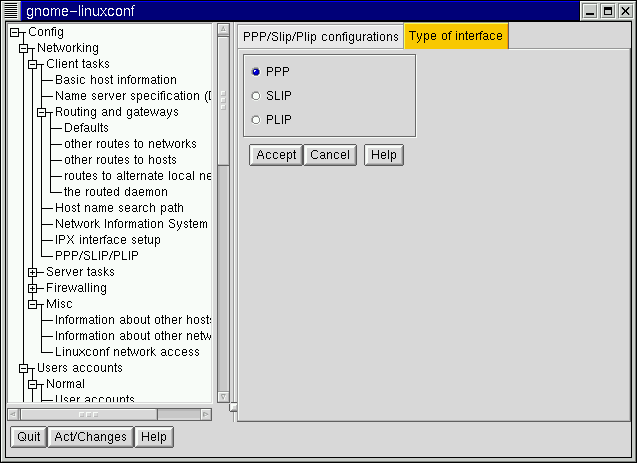
Task: Select the PPP radio button
Action: (x=256, y=71)
